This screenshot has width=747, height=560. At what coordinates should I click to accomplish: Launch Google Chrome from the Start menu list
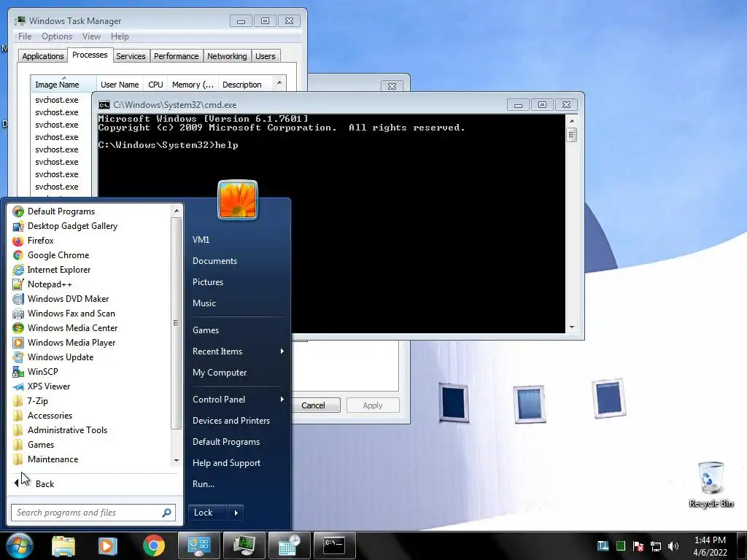pyautogui.click(x=58, y=255)
